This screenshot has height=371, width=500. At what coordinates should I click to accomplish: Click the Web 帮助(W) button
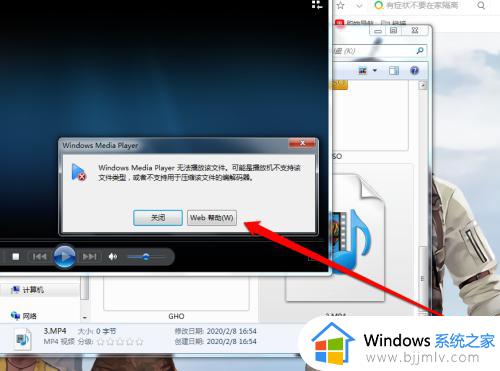pyautogui.click(x=212, y=218)
